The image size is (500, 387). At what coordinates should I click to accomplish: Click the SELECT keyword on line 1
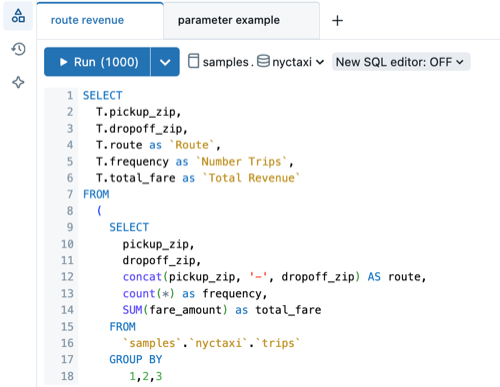click(x=103, y=96)
